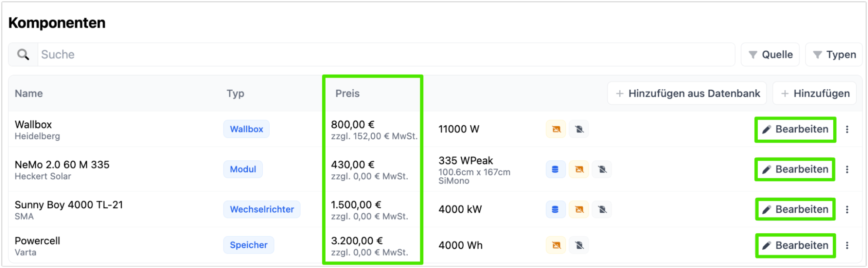
Task: Click orange no-image icon in Sunny Boy row
Action: click(x=579, y=209)
